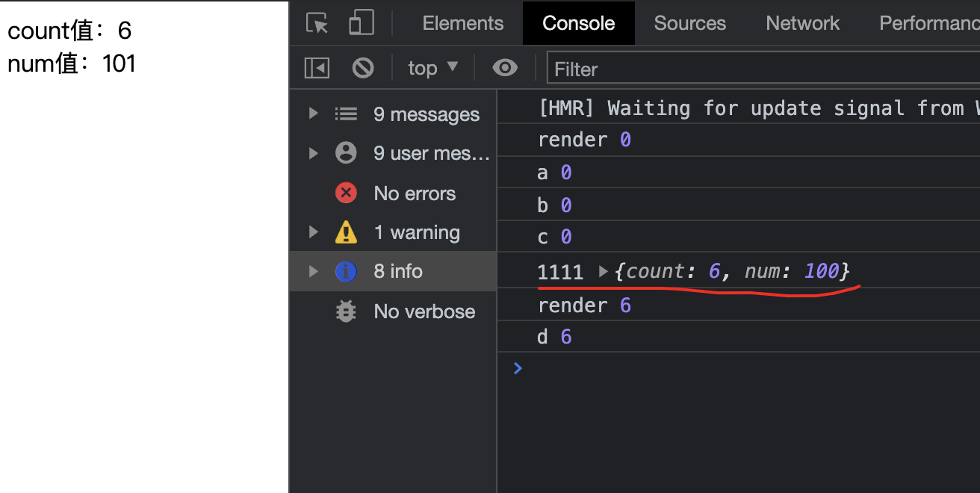Select the No errors filter row

click(x=393, y=193)
